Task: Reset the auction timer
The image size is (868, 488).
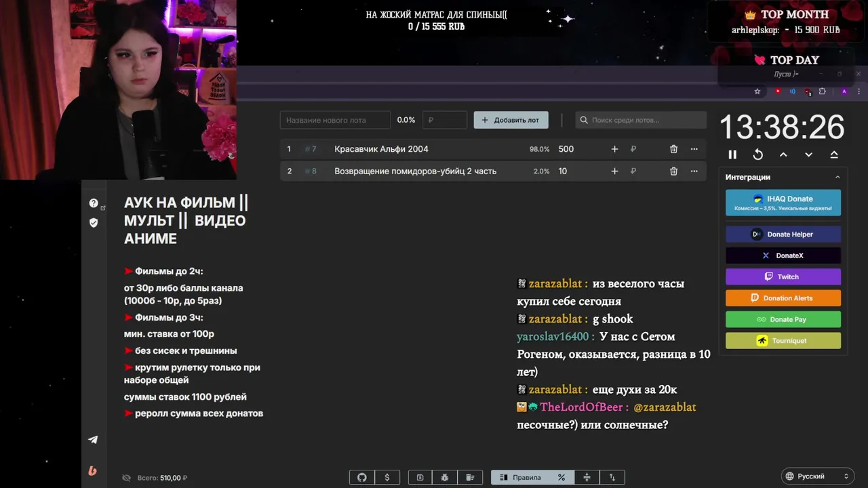Action: (758, 155)
